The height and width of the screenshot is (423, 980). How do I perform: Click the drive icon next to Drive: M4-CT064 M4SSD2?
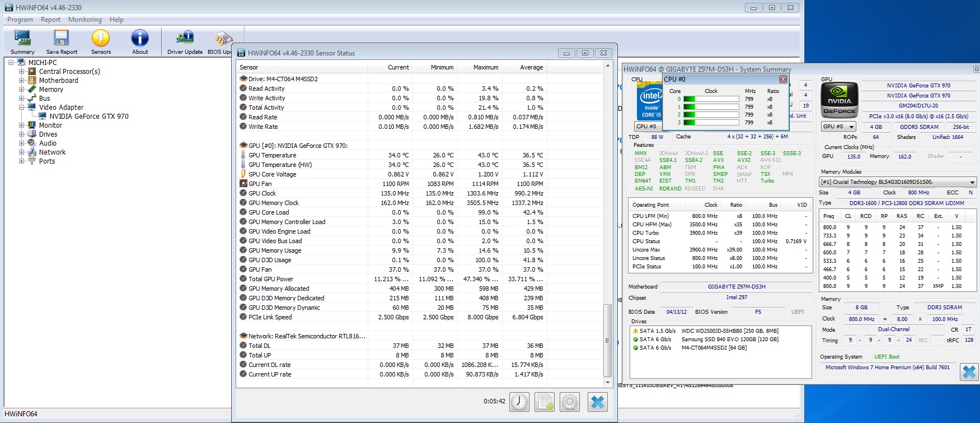(243, 79)
